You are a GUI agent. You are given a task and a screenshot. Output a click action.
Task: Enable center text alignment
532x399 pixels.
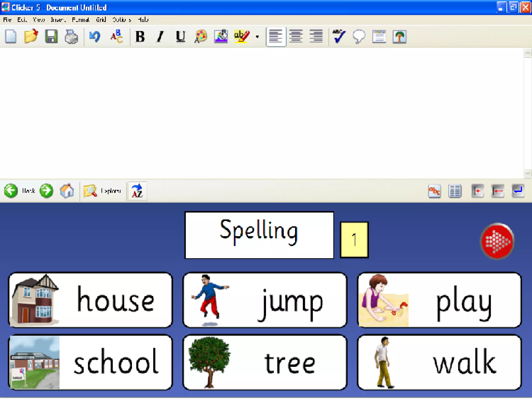pyautogui.click(x=296, y=36)
